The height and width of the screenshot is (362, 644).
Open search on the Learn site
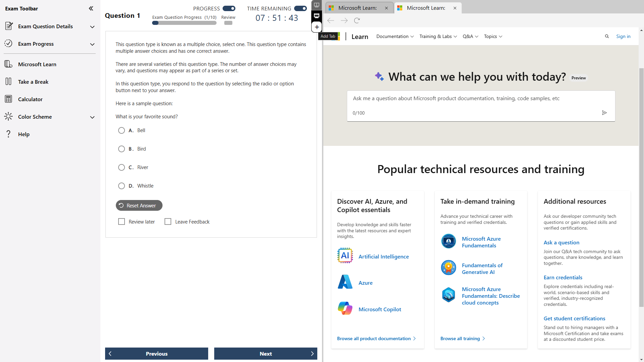tap(607, 36)
